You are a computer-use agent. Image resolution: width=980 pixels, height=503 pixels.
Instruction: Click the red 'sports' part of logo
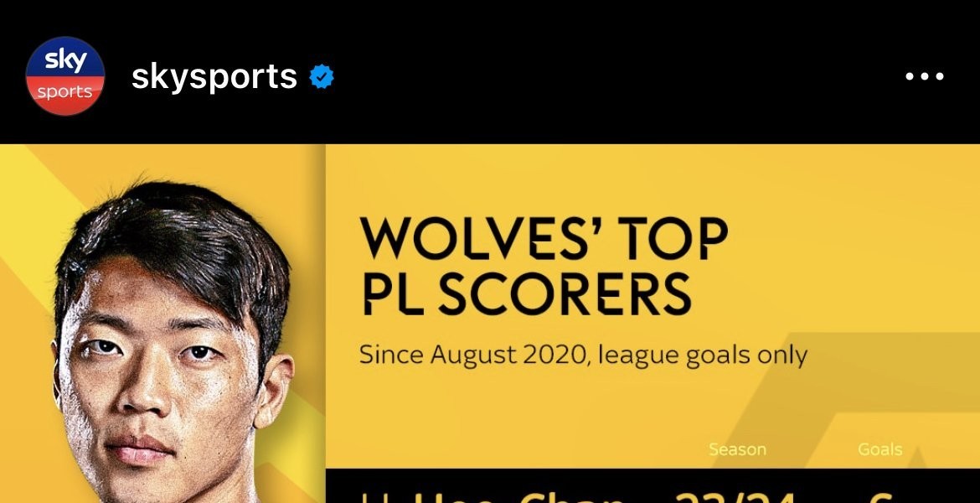pyautogui.click(x=65, y=95)
